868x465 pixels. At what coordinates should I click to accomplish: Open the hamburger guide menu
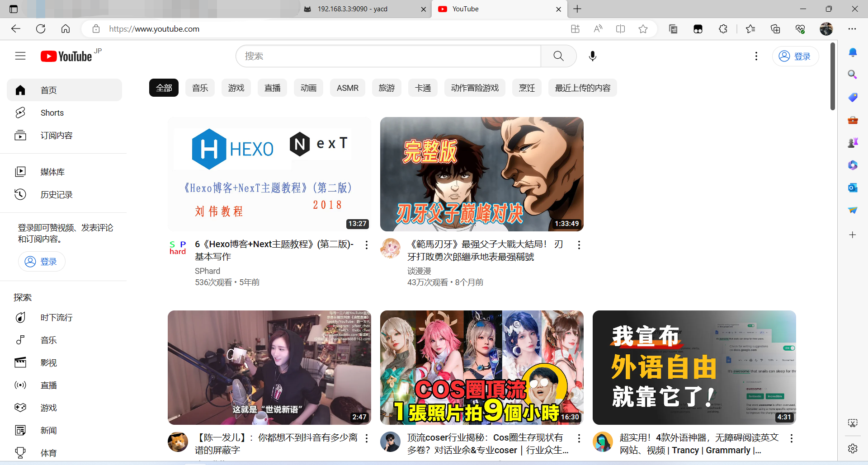tap(20, 56)
